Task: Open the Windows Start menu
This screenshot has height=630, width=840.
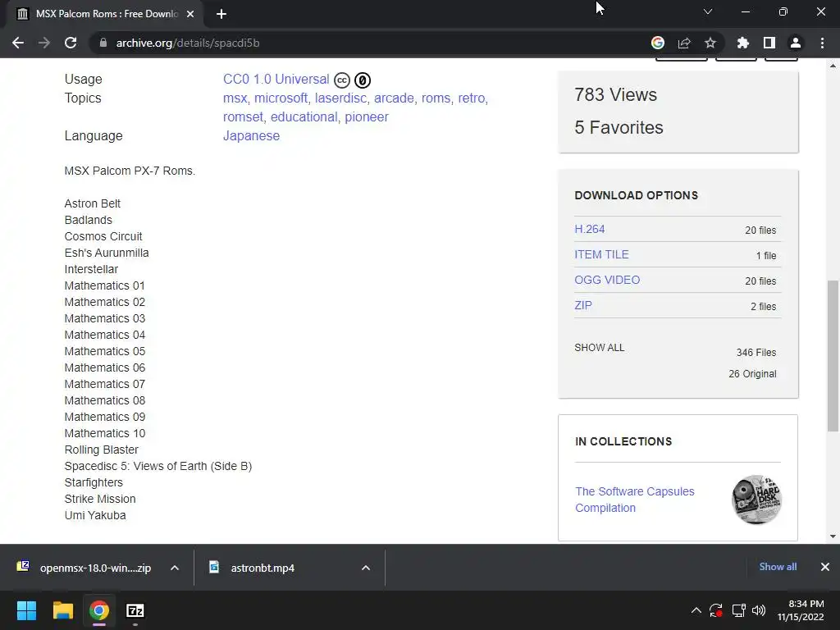Action: pyautogui.click(x=26, y=610)
